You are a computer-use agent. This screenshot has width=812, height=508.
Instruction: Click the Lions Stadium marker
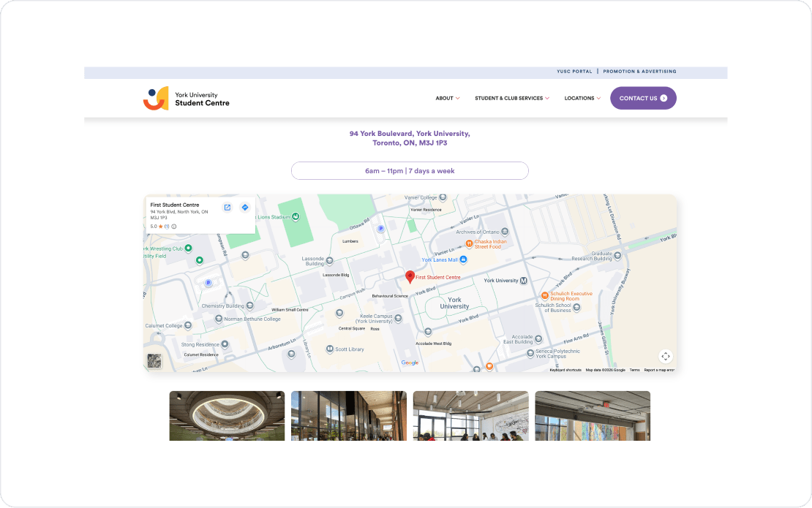296,217
